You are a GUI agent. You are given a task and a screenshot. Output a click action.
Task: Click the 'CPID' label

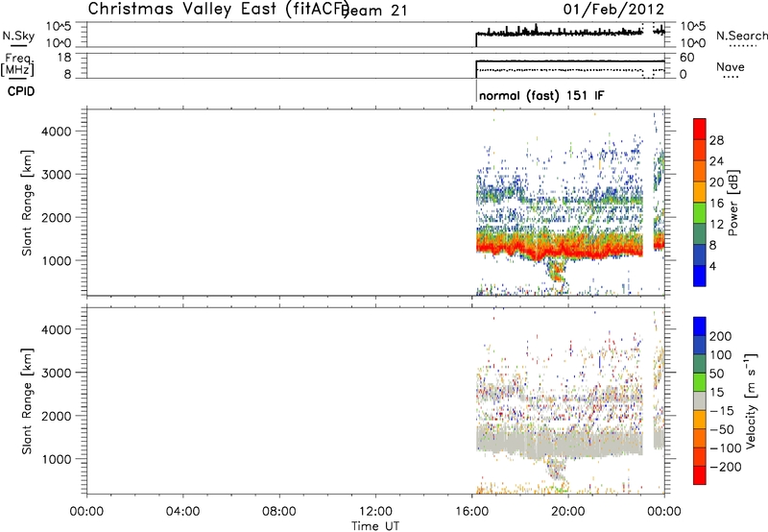tap(21, 91)
